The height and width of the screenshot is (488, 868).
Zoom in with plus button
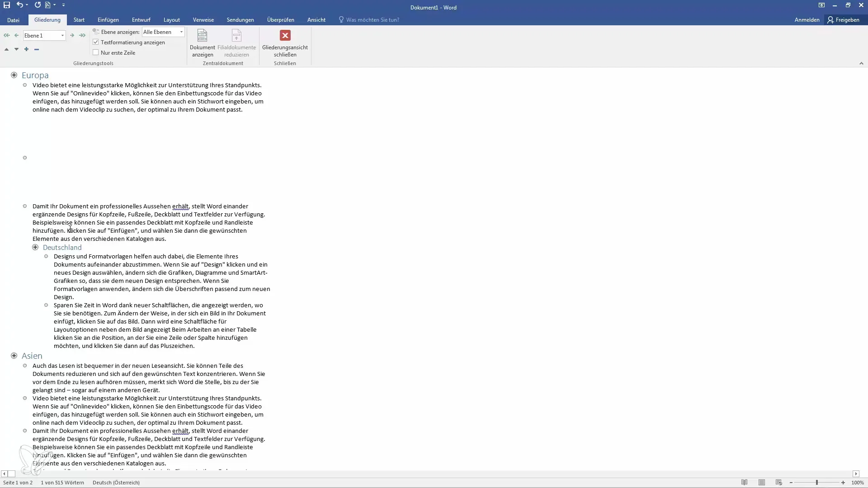[843, 483]
